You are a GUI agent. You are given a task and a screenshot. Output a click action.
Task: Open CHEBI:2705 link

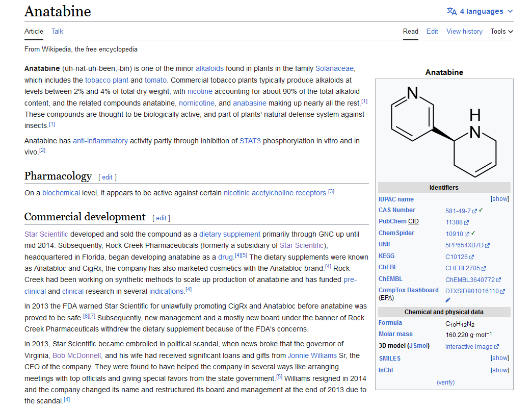click(466, 268)
